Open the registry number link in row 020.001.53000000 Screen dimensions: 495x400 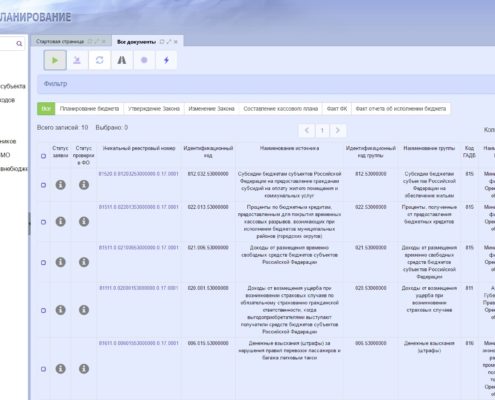pos(139,288)
